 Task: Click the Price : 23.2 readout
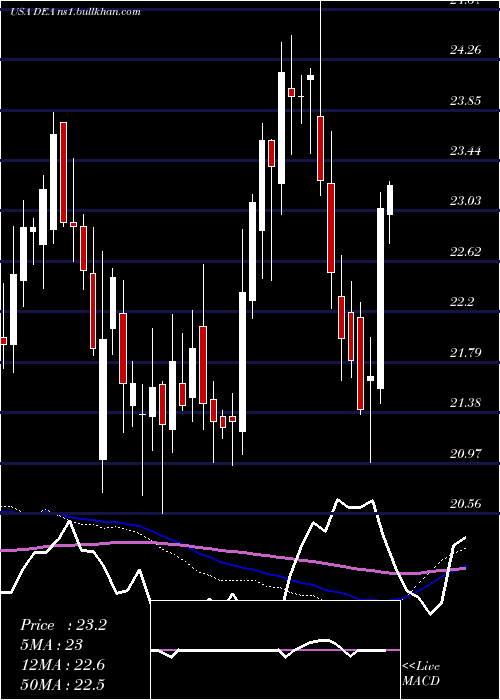(63, 625)
